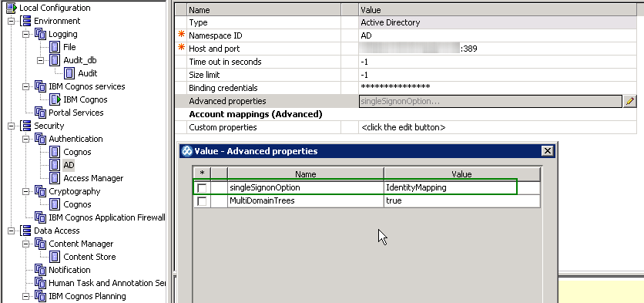Collapse the Cryptography tree node

coord(26,191)
